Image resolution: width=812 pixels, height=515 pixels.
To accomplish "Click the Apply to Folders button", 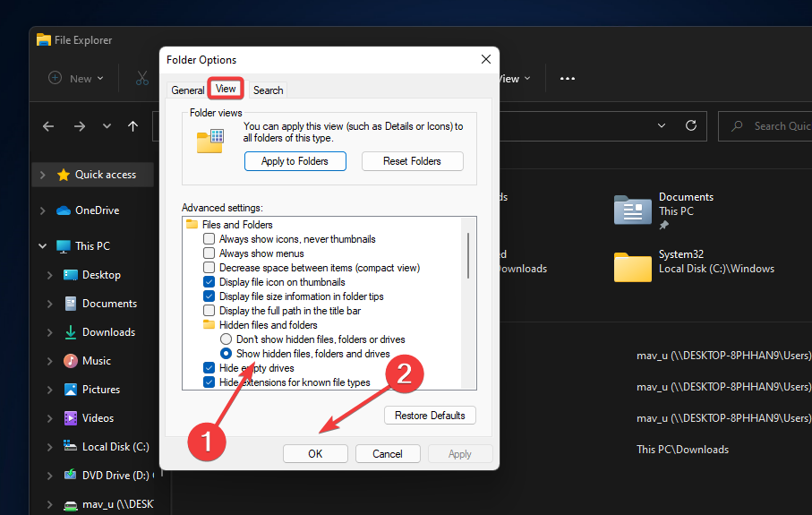I will (x=295, y=161).
